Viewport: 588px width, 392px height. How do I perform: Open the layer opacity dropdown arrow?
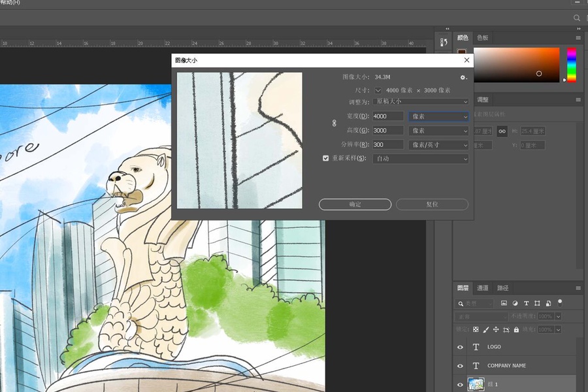click(x=559, y=317)
